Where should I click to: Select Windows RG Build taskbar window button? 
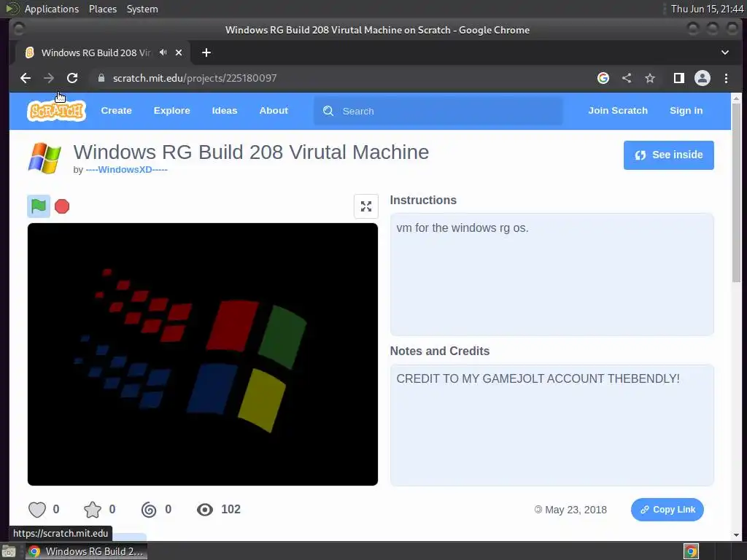point(86,551)
